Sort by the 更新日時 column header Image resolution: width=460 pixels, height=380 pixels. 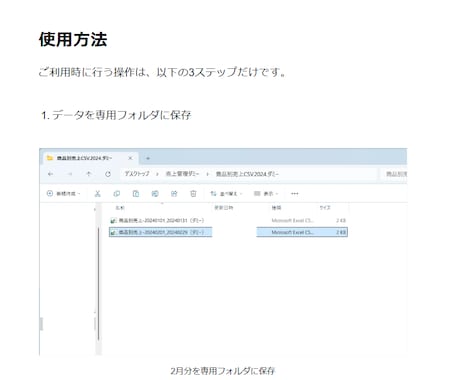[224, 208]
